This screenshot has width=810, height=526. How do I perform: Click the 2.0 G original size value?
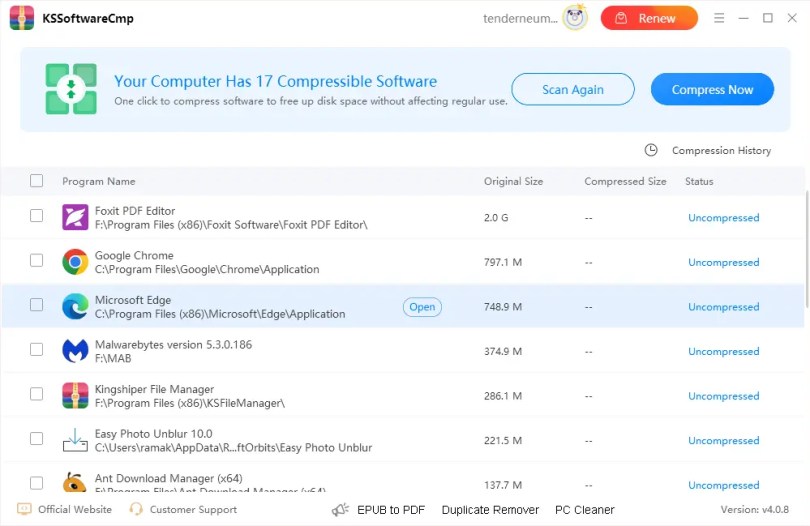pyautogui.click(x=495, y=218)
